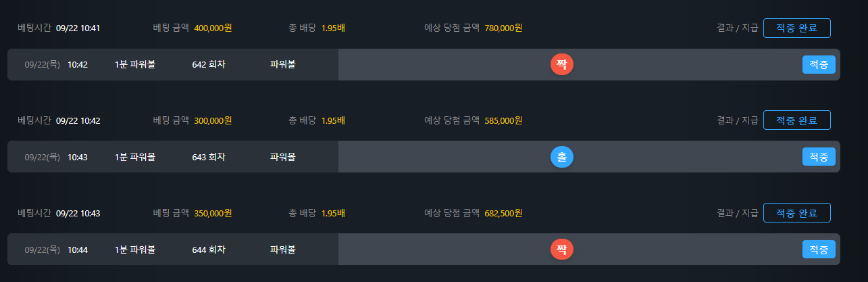Click the 적중 완료 button for the 350,000원 bet
The height and width of the screenshot is (282, 868).
point(796,213)
